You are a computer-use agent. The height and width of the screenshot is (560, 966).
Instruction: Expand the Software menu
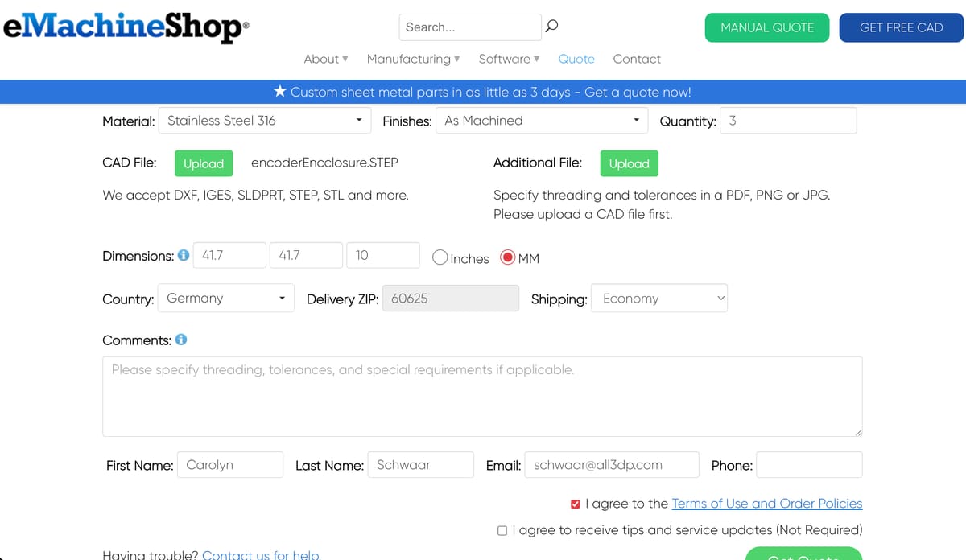click(x=509, y=59)
